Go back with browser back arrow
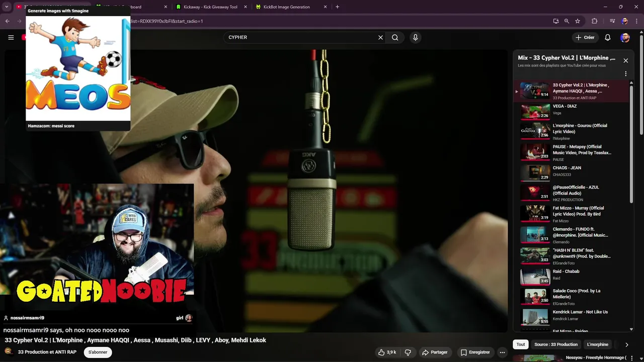The image size is (644, 362). pyautogui.click(x=7, y=21)
